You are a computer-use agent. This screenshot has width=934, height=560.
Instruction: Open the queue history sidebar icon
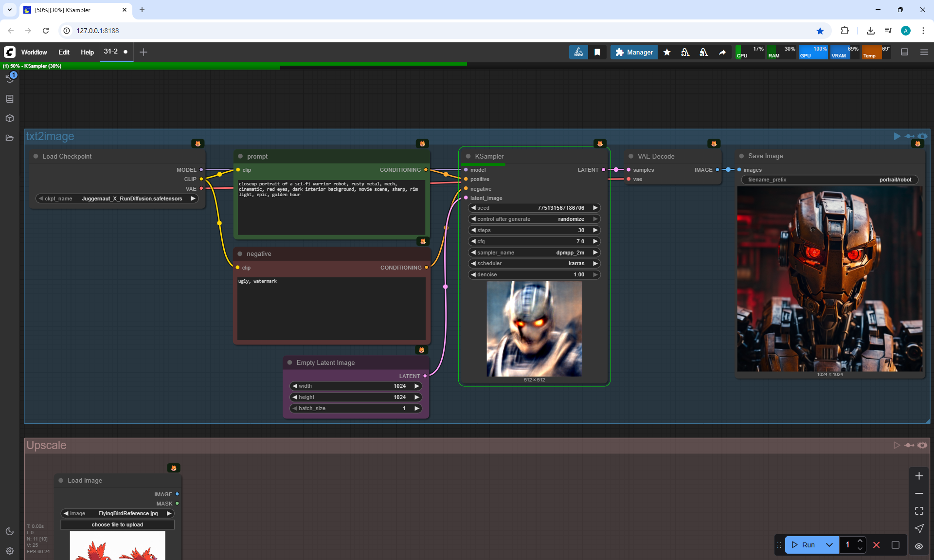tap(10, 79)
